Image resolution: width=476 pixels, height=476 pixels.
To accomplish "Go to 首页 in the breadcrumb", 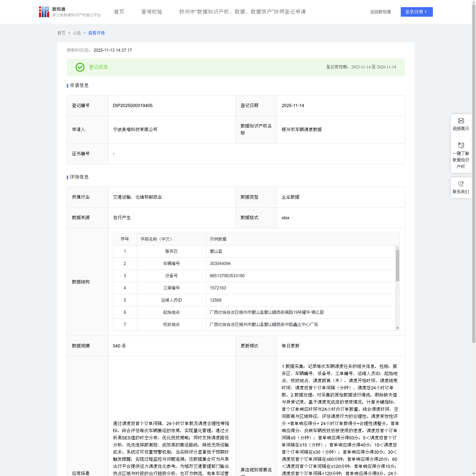I will point(61,33).
